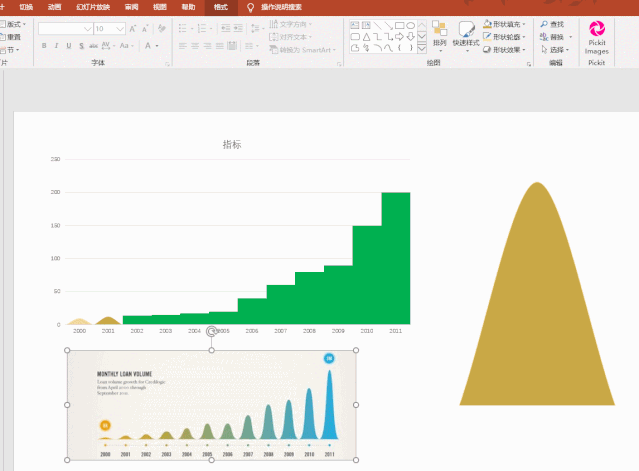Toggle Italic formatting

pos(56,46)
